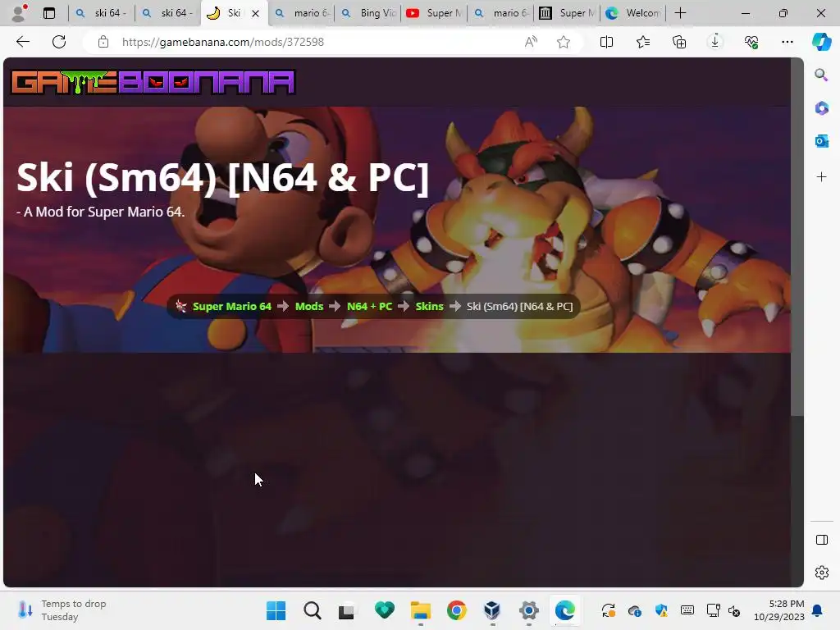Click 'A Mod for Super Mario 64' subtitle

coord(100,212)
